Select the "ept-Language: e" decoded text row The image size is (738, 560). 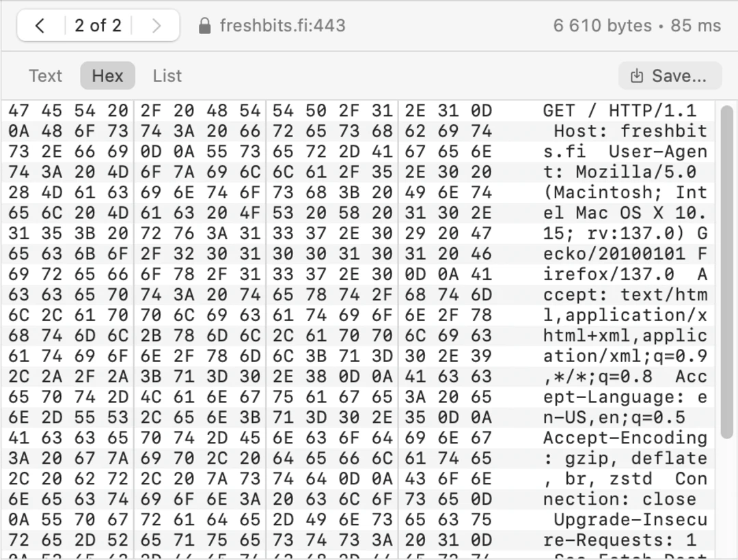(x=625, y=397)
